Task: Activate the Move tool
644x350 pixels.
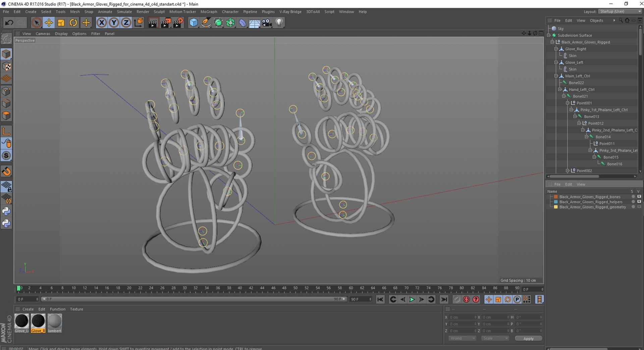Action: (49, 22)
